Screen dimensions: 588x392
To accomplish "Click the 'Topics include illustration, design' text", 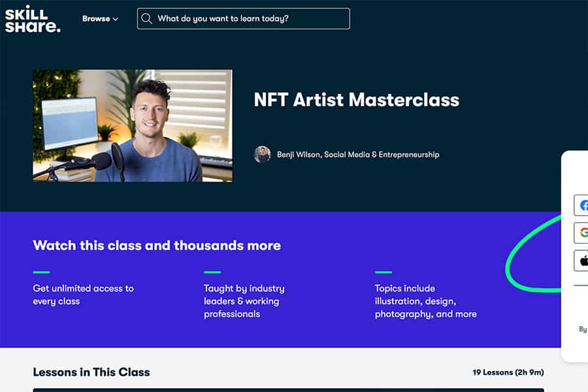I will [425, 301].
